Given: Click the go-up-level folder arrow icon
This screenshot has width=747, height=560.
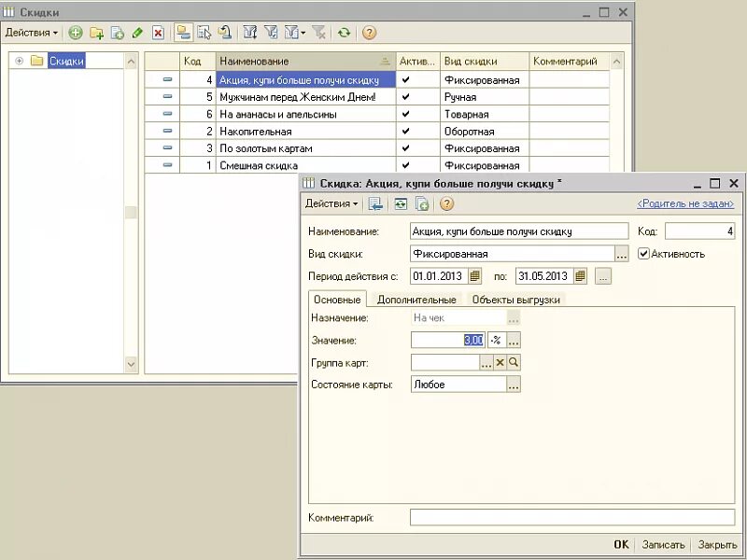Looking at the screenshot, I should point(225,33).
